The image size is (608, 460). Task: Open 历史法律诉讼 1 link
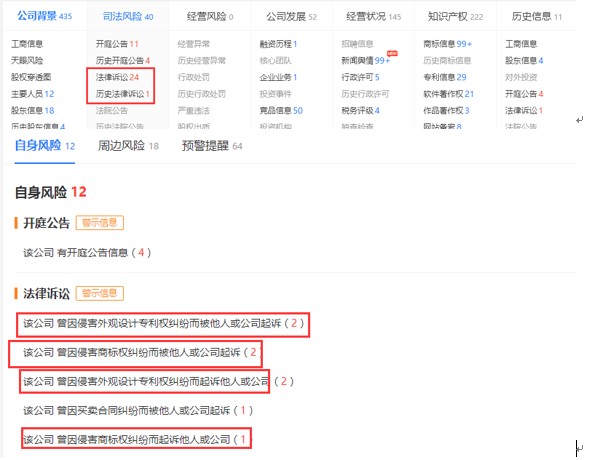click(123, 94)
